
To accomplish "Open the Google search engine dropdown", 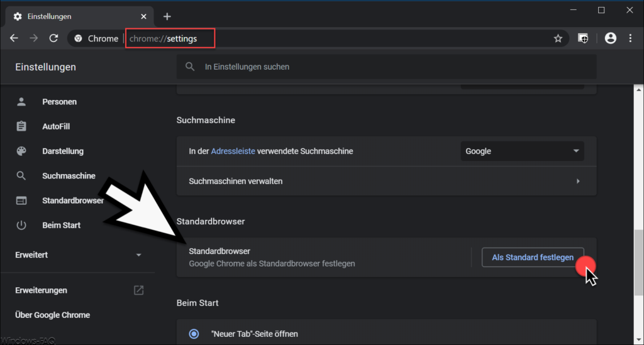I will [x=522, y=151].
